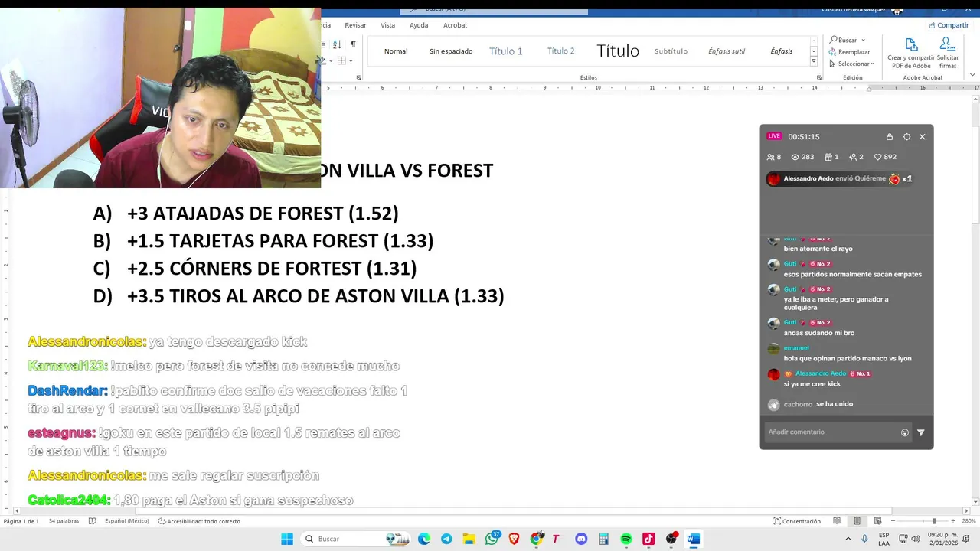Viewport: 980px width, 551px height.
Task: Click Crear y compartir PDF de Adobe
Action: point(911,54)
